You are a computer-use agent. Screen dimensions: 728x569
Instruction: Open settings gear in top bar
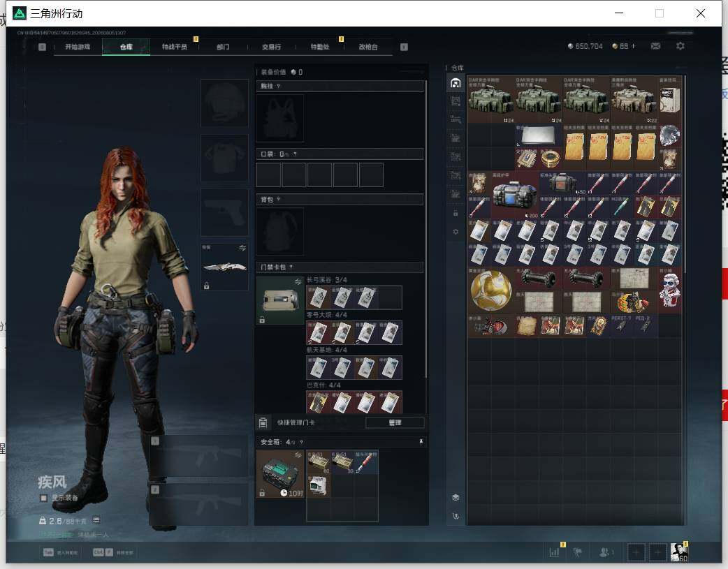point(680,46)
